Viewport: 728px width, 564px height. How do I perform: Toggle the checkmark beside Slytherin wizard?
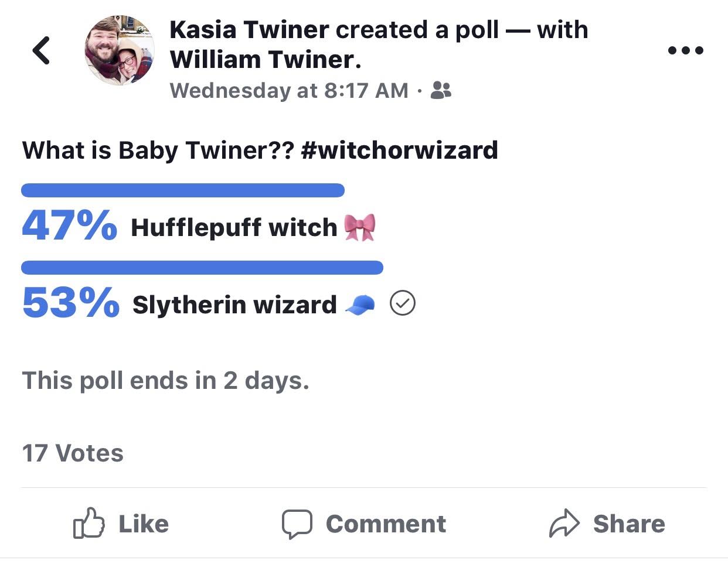point(403,304)
